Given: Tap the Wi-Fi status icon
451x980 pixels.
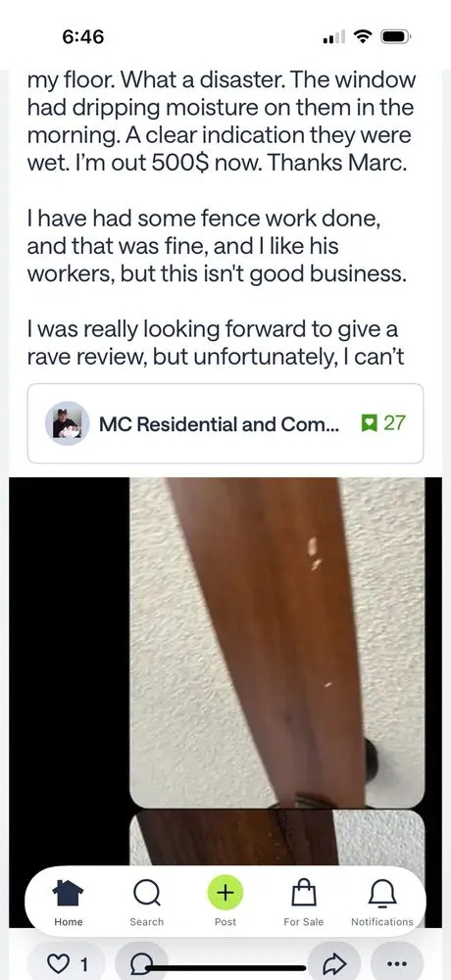Looking at the screenshot, I should coord(362,37).
